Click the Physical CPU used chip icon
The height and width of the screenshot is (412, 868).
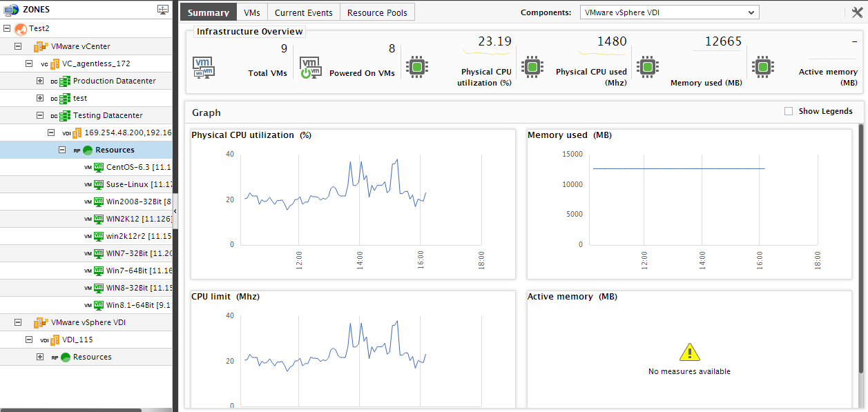(x=532, y=67)
